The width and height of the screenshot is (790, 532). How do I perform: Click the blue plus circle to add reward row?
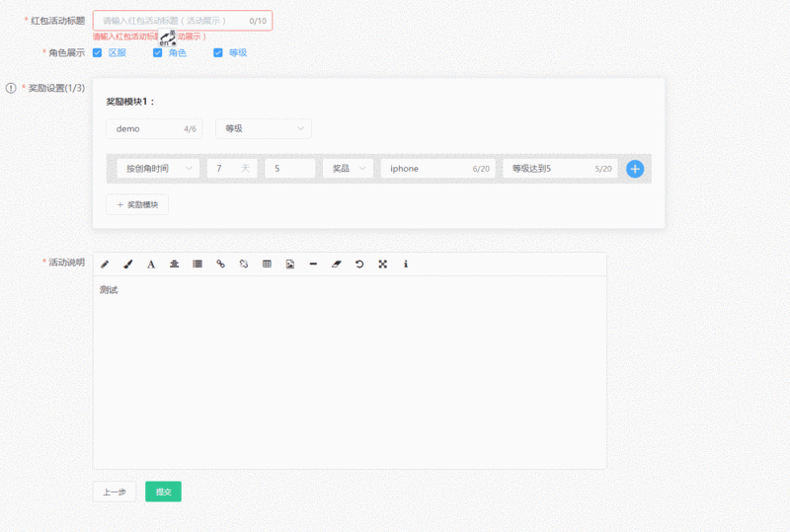(x=635, y=169)
